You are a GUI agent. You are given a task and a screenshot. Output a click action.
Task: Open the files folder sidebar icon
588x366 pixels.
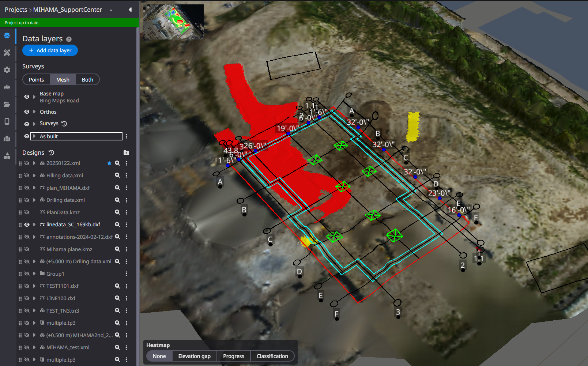(7, 104)
